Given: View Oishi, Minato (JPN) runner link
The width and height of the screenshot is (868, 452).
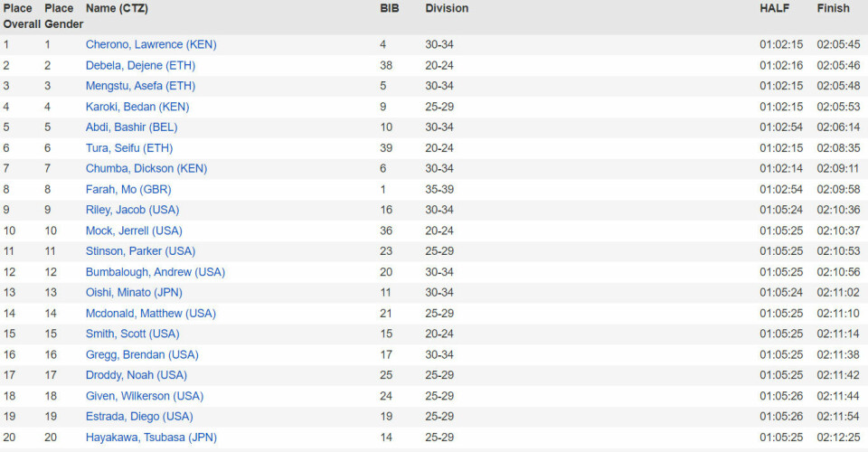Looking at the screenshot, I should tap(135, 293).
